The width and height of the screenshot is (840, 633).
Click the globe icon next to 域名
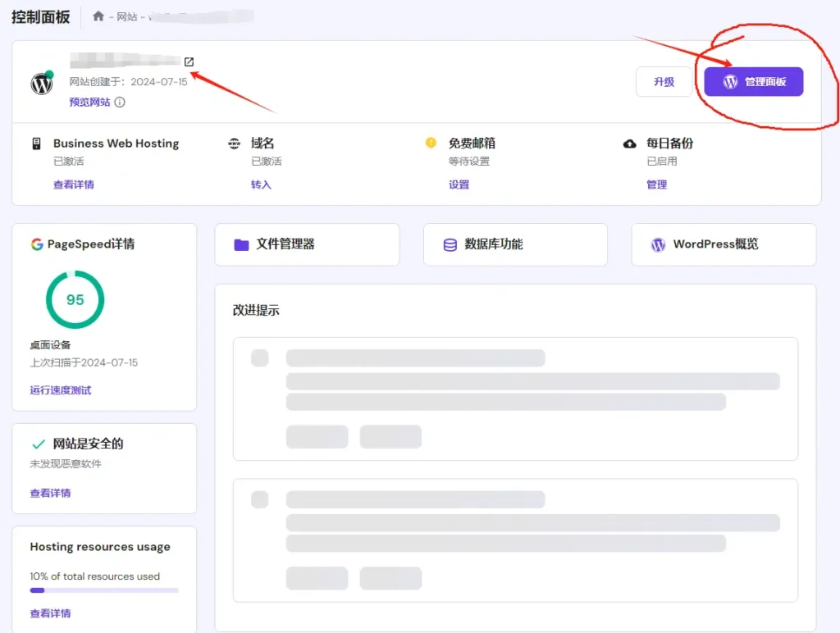click(x=234, y=142)
